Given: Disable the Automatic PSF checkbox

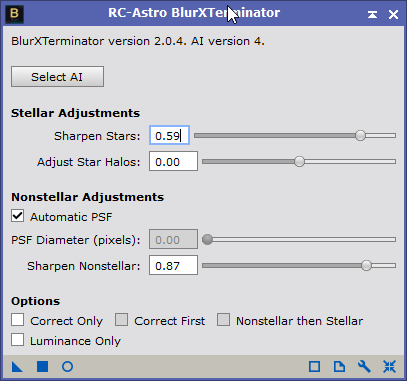Looking at the screenshot, I should click(x=17, y=216).
